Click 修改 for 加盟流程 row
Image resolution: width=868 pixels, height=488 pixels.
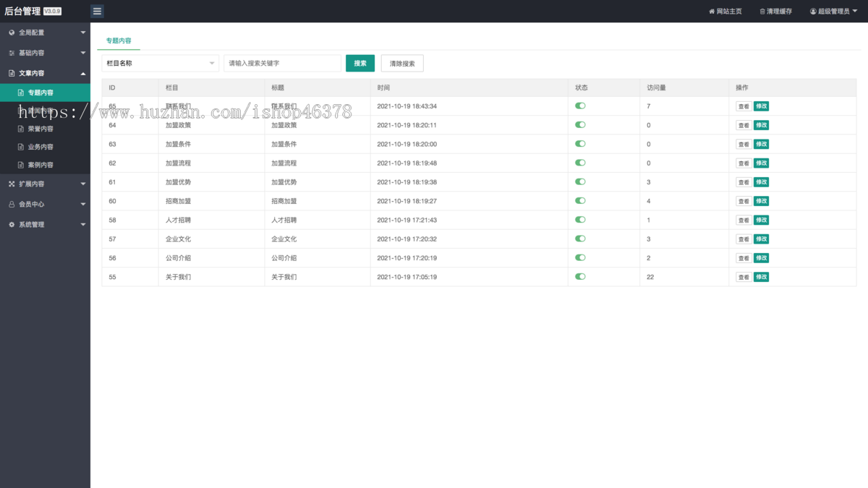(761, 163)
